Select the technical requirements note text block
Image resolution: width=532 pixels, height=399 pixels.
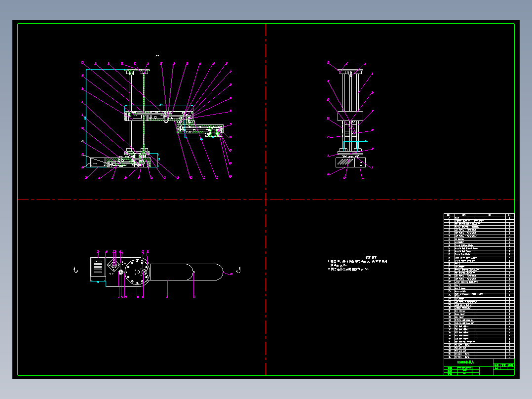click(x=358, y=264)
